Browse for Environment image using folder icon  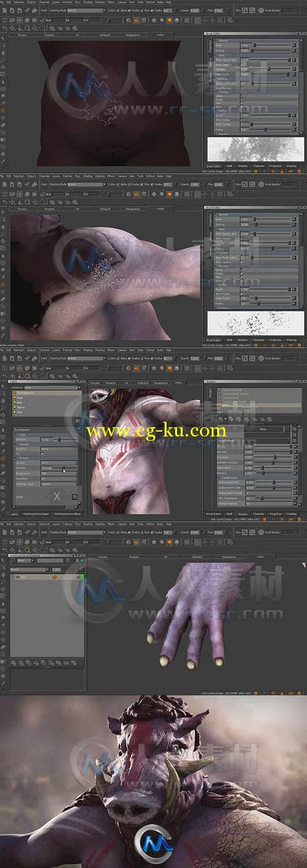[74, 497]
